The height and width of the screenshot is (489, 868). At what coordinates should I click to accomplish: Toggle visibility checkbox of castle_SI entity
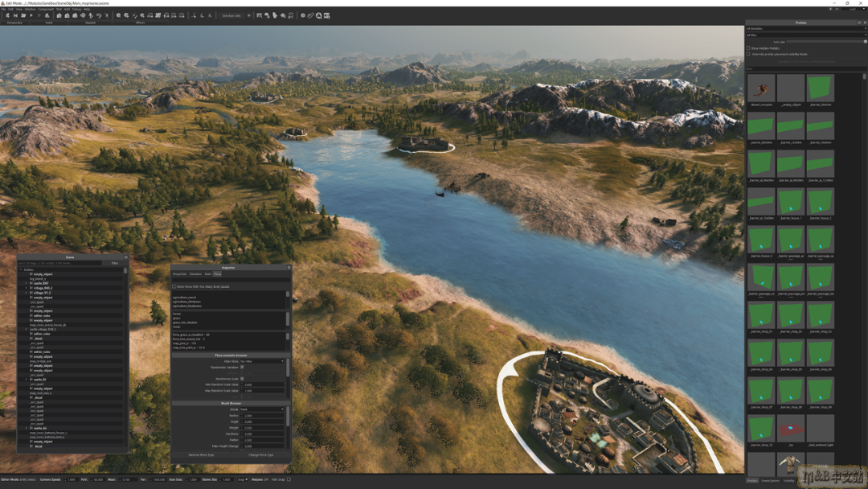[x=31, y=380]
